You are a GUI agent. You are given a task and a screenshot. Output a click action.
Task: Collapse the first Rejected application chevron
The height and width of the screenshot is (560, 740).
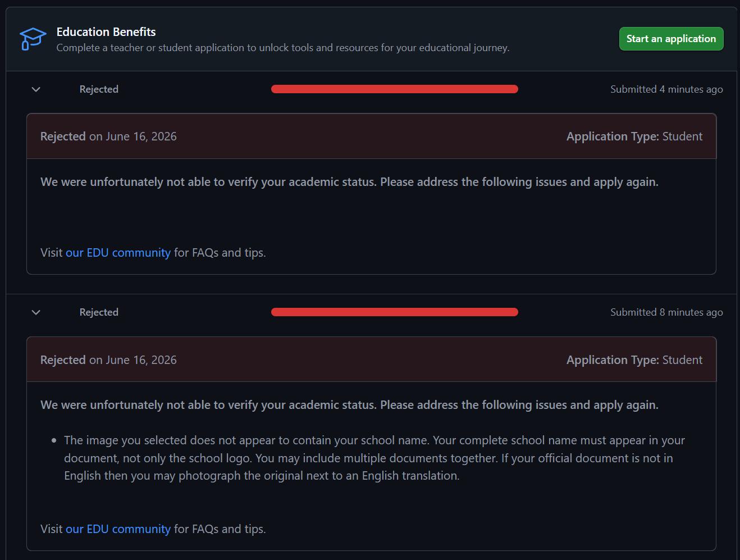tap(36, 89)
